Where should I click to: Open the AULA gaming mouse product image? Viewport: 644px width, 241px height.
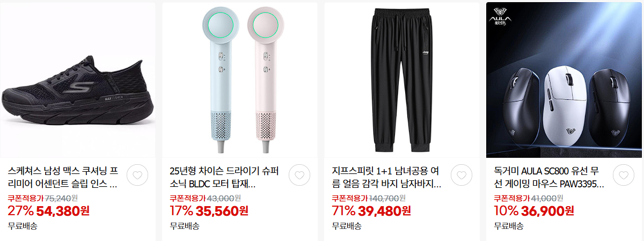coord(563,80)
